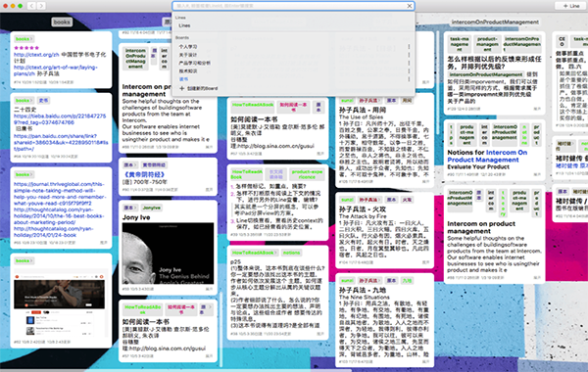The height and width of the screenshot is (372, 588).
Task: Open the Jony Ive book cover image
Action: (168, 254)
